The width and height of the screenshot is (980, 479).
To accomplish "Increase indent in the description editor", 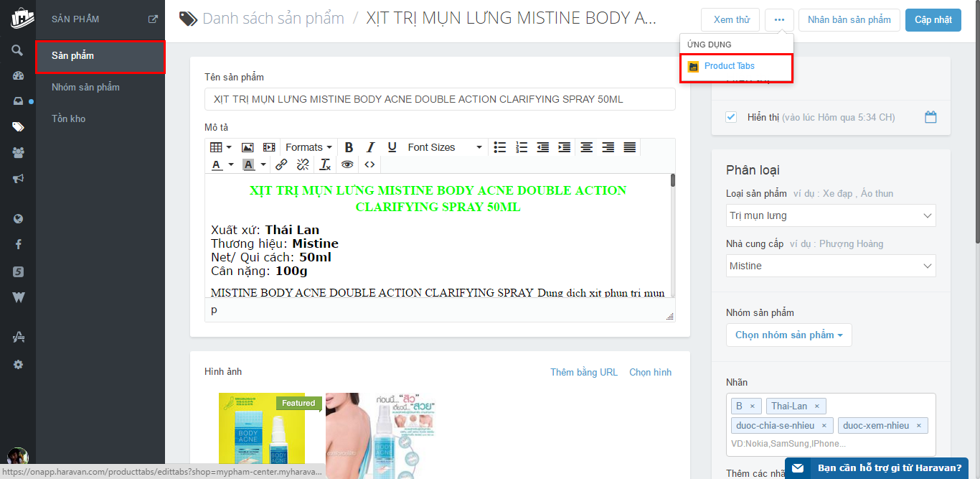I will pyautogui.click(x=565, y=147).
